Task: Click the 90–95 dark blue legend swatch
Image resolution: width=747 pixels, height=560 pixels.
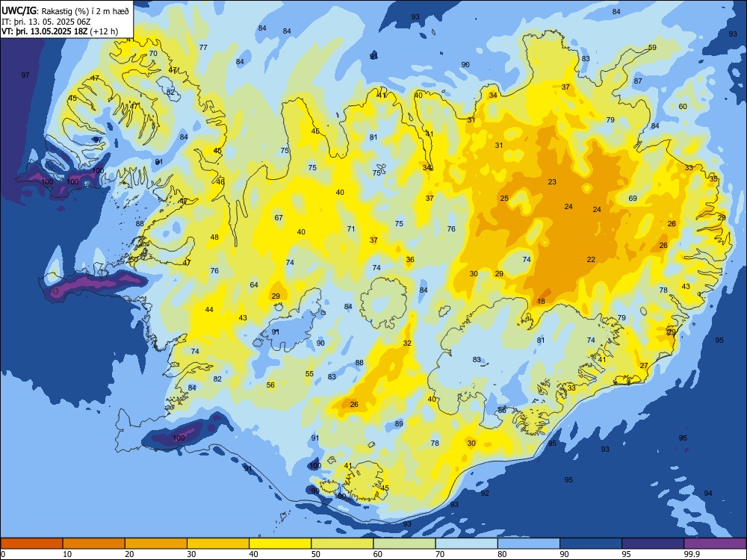Action: [591, 544]
